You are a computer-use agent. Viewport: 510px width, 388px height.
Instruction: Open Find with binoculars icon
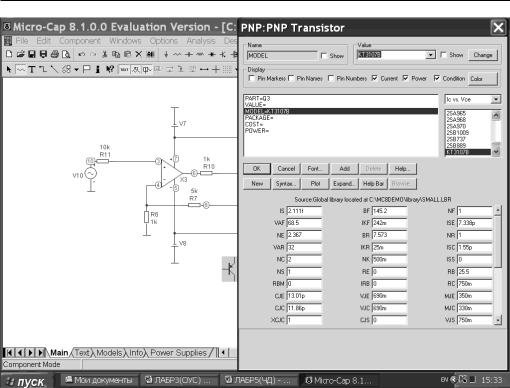[150, 54]
